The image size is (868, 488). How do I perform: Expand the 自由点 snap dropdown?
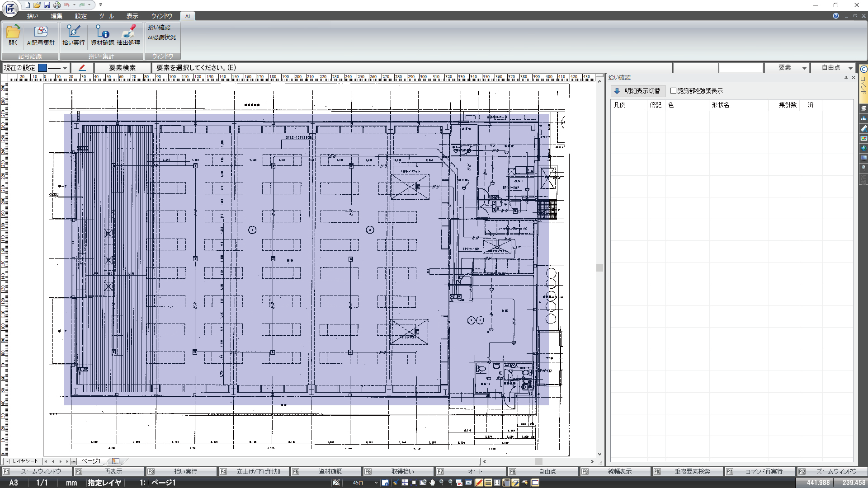(850, 68)
